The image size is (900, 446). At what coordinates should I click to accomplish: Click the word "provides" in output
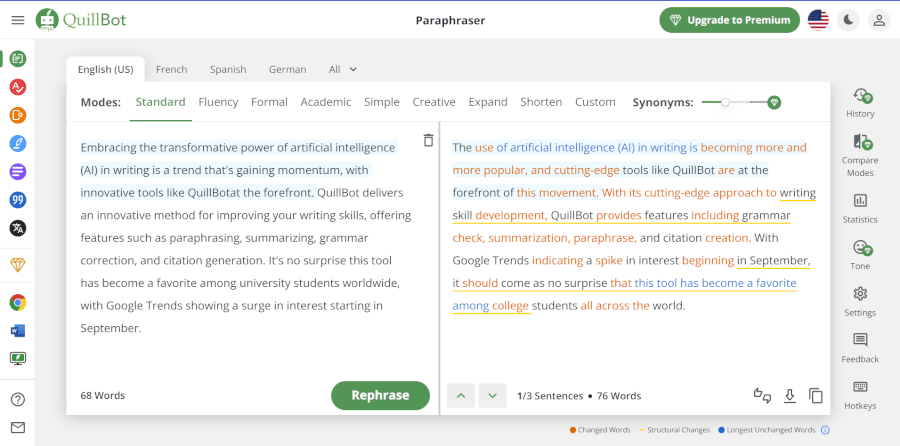point(619,215)
